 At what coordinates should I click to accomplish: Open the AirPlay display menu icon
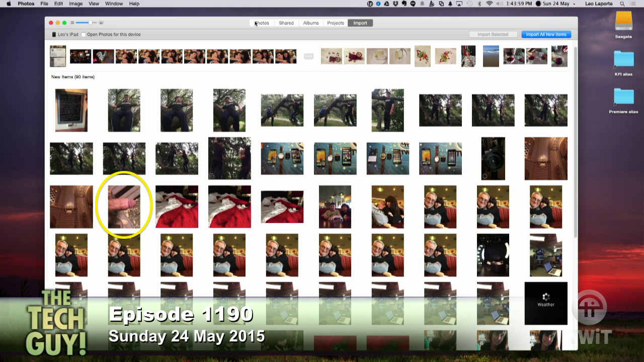[459, 4]
